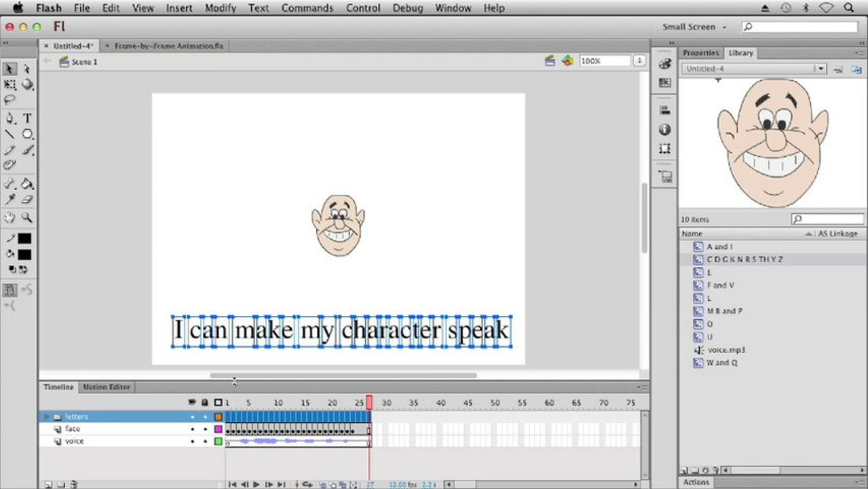Image resolution: width=868 pixels, height=489 pixels.
Task: Activate the Pen tool
Action: click(x=10, y=118)
